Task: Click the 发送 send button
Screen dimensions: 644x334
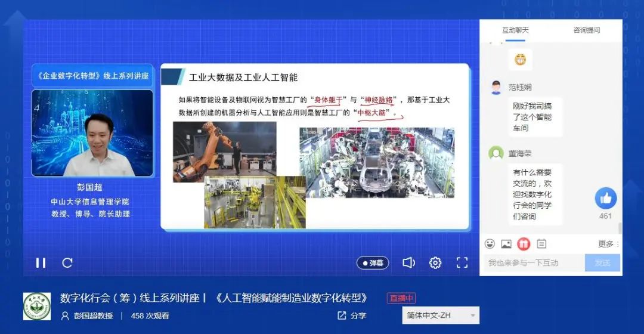Action: [602, 263]
